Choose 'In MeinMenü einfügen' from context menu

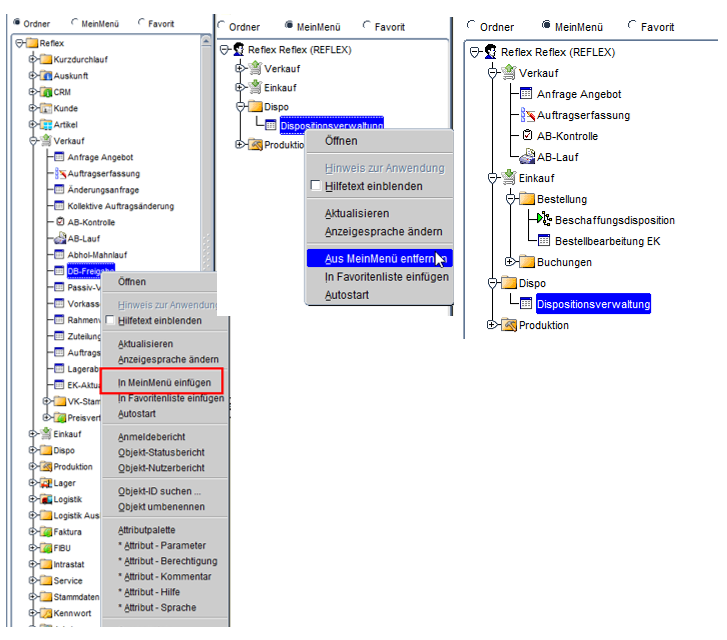[162, 382]
